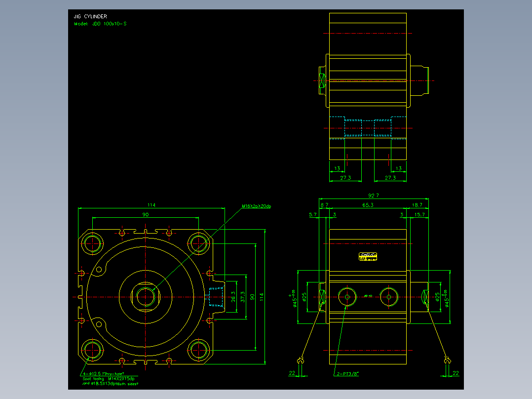532x399 pixels.
Task: Click the "4-φ12.5 thru-hole" note
Action: pyautogui.click(x=104, y=374)
